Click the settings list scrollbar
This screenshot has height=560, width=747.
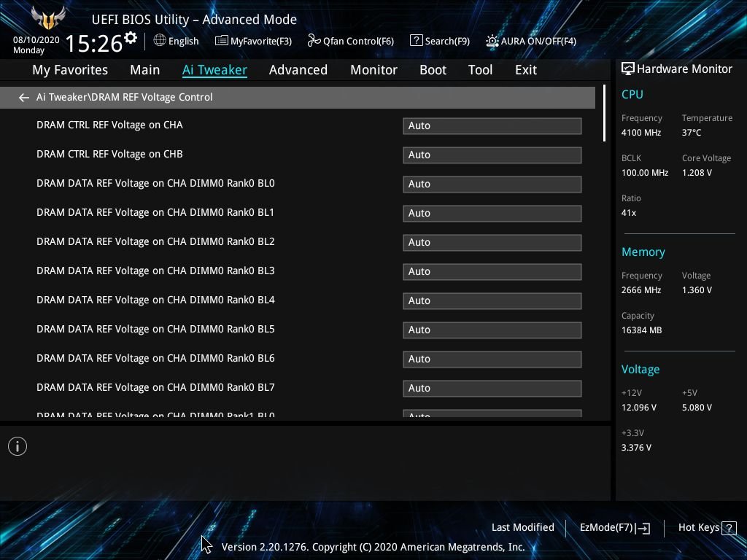[x=604, y=113]
